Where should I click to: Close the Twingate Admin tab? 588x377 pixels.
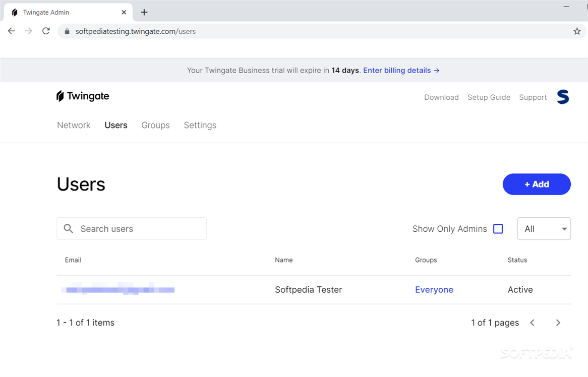(124, 13)
